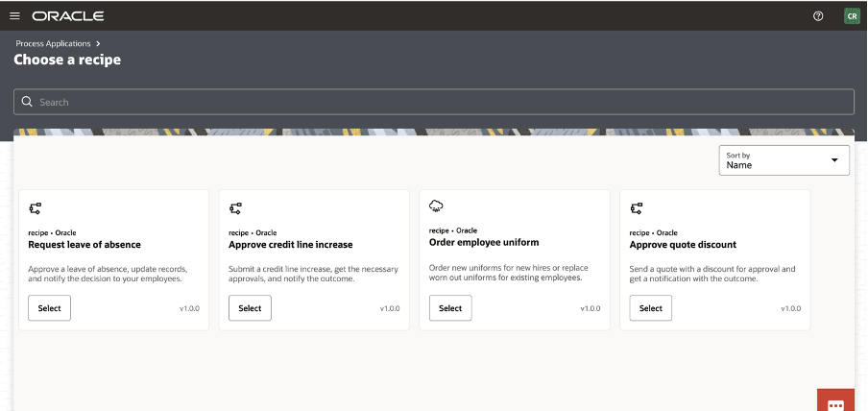This screenshot has height=411, width=868.
Task: Select the Request leave of absence recipe
Action: [49, 308]
